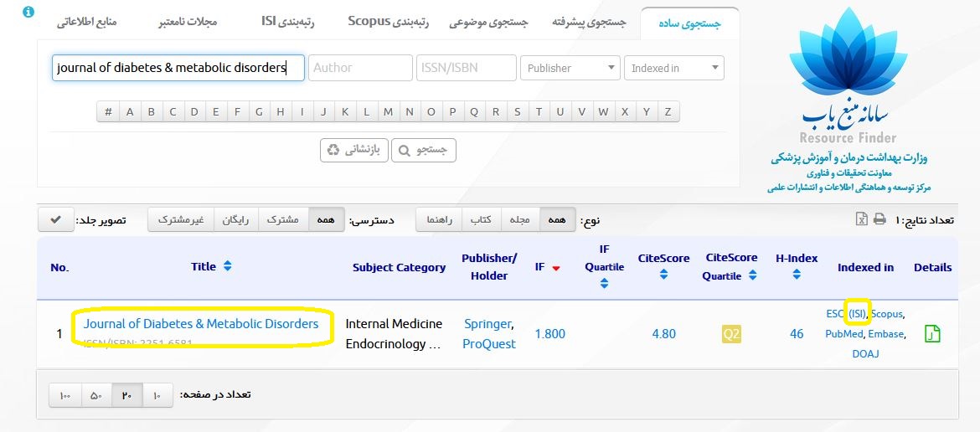Set results per page to 50

coord(95,395)
